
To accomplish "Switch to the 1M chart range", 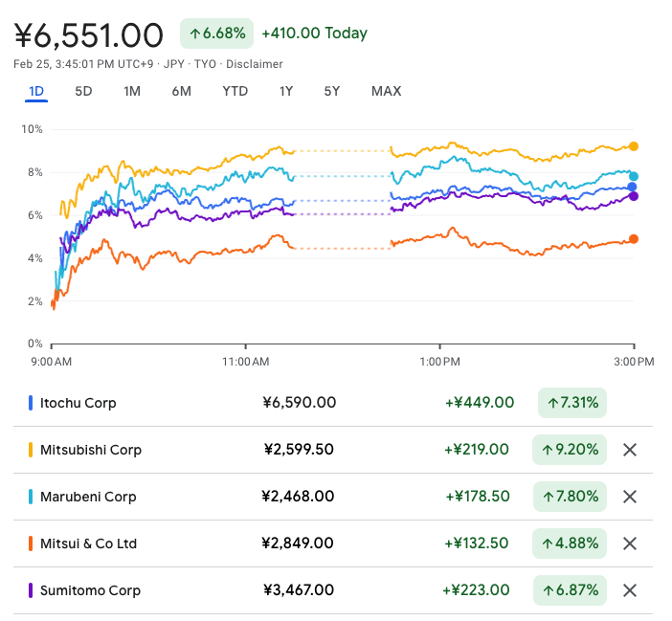I will [x=132, y=91].
